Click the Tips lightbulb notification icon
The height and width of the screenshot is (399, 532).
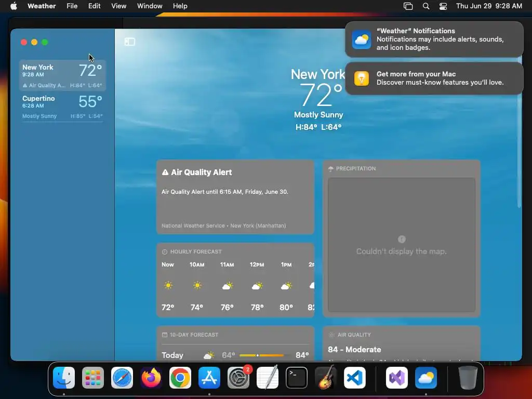coord(362,78)
